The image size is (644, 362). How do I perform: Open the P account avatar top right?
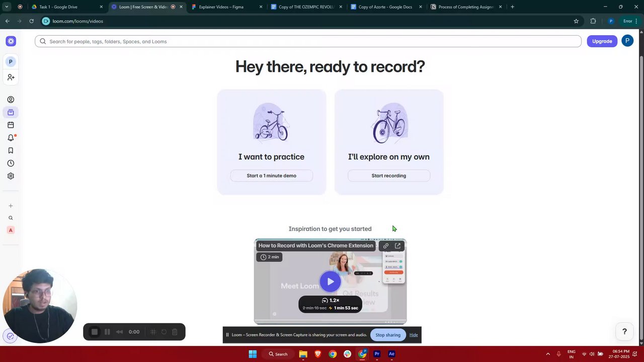[x=627, y=41]
